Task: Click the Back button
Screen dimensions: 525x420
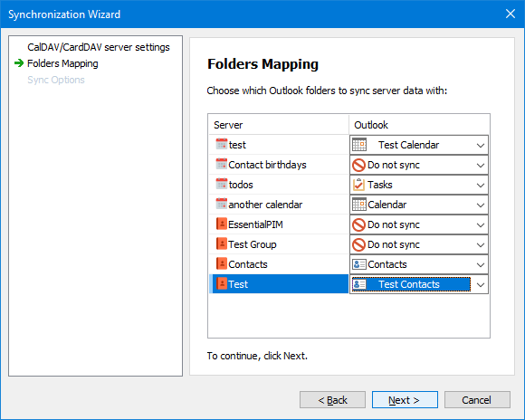Action: [x=332, y=399]
